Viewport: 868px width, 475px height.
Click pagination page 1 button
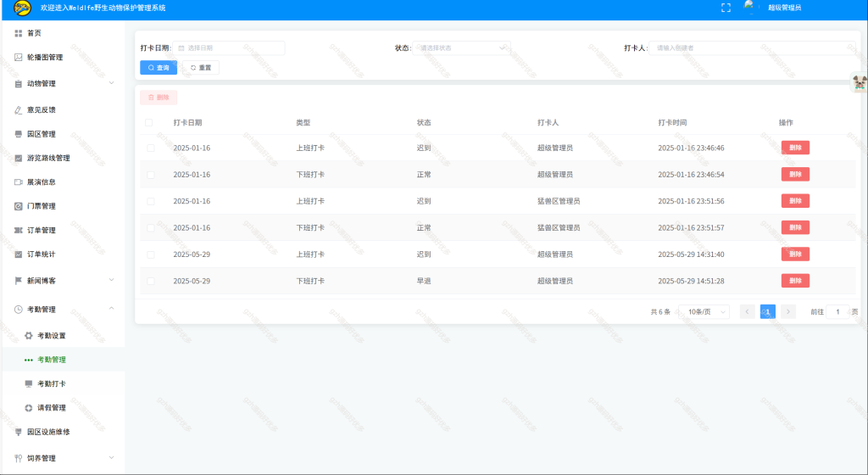(767, 311)
